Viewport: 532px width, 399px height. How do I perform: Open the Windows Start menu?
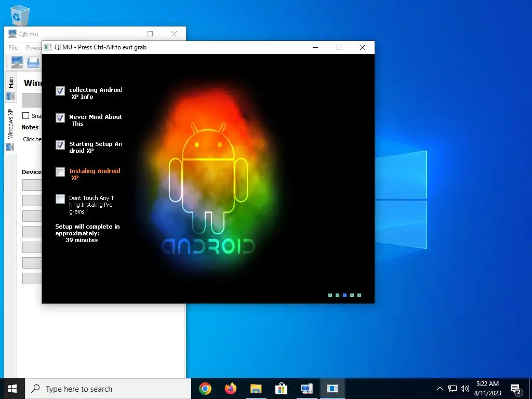(x=12, y=389)
